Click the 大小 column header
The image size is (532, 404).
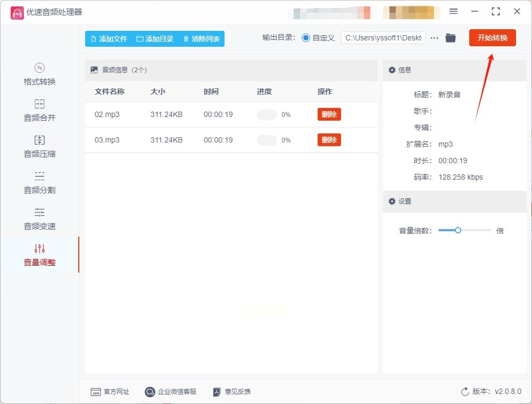[x=158, y=91]
